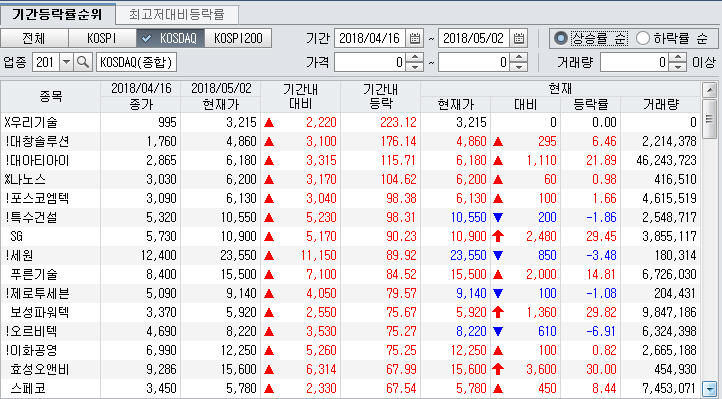Click the 46,243,723 volume cell
This screenshot has width=722, height=399.
pyautogui.click(x=666, y=161)
